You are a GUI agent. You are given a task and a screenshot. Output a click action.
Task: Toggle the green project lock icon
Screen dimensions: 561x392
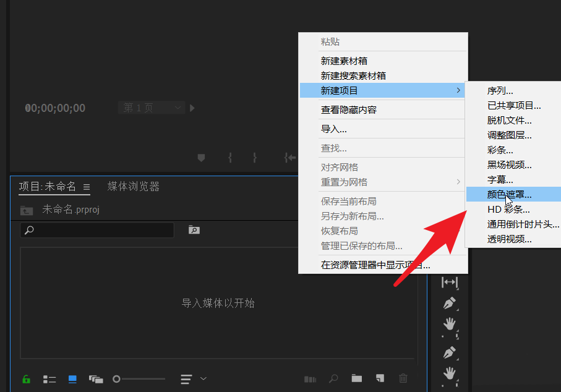[26, 379]
